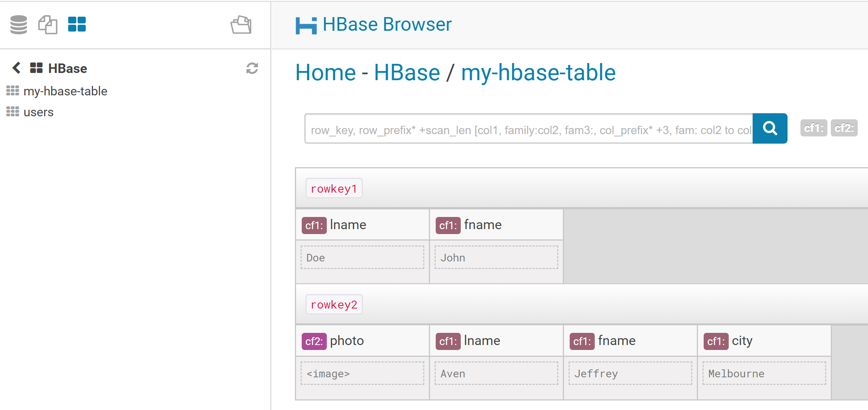This screenshot has height=410, width=868.
Task: Click the HBase breadcrumb link
Action: click(x=407, y=73)
